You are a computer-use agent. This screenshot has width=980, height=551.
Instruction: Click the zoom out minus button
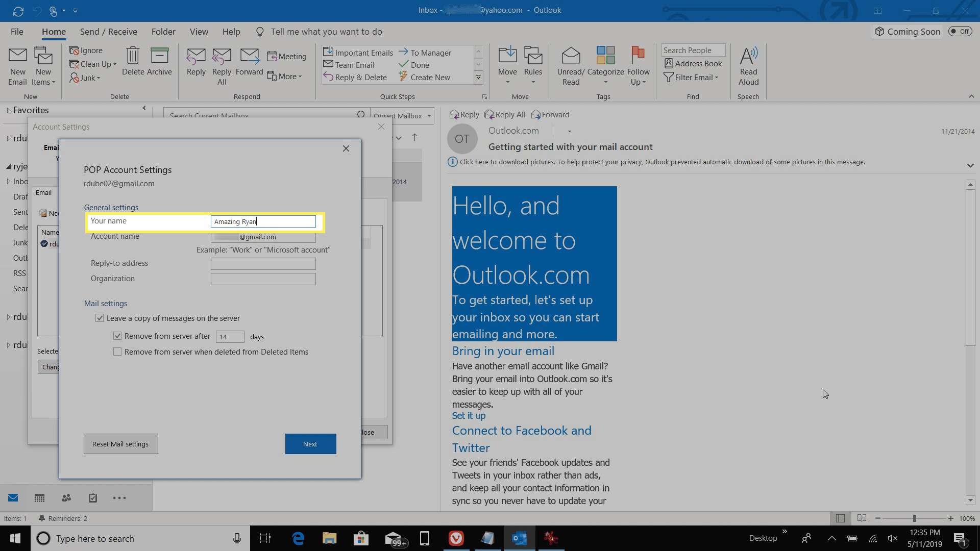(x=877, y=518)
